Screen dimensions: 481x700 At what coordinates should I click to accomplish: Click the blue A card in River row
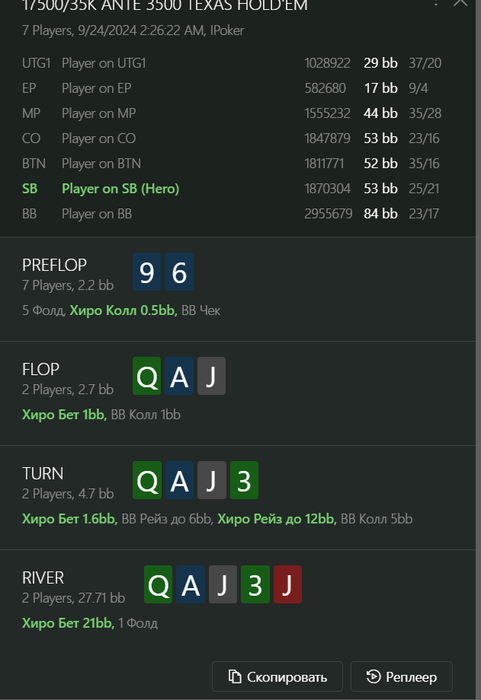pos(190,584)
